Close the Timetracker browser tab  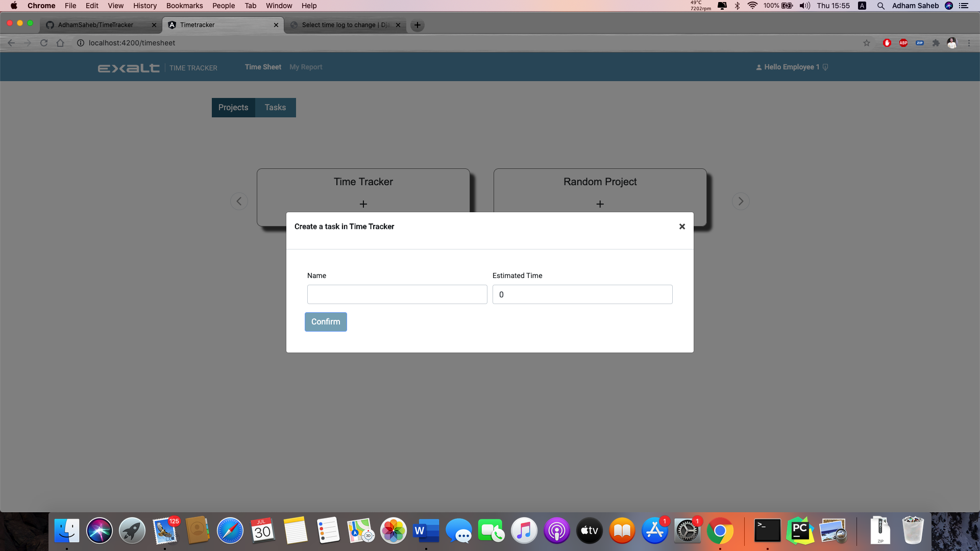[x=276, y=25]
